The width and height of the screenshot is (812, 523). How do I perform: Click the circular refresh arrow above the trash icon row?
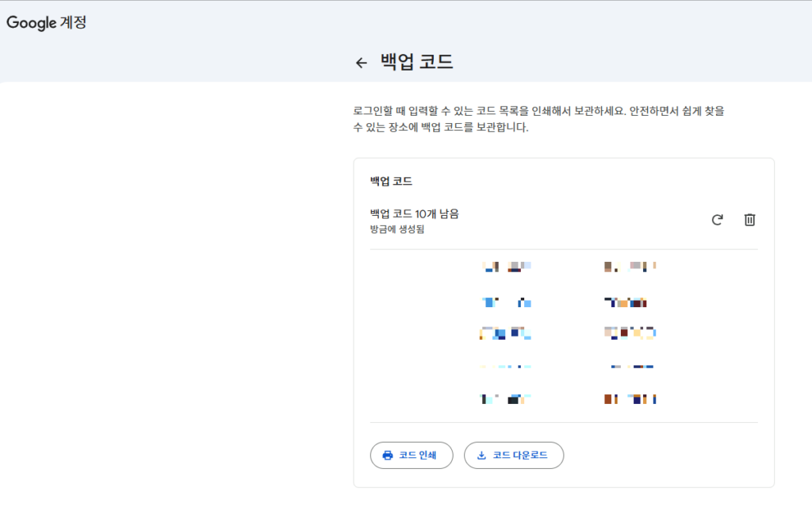716,220
